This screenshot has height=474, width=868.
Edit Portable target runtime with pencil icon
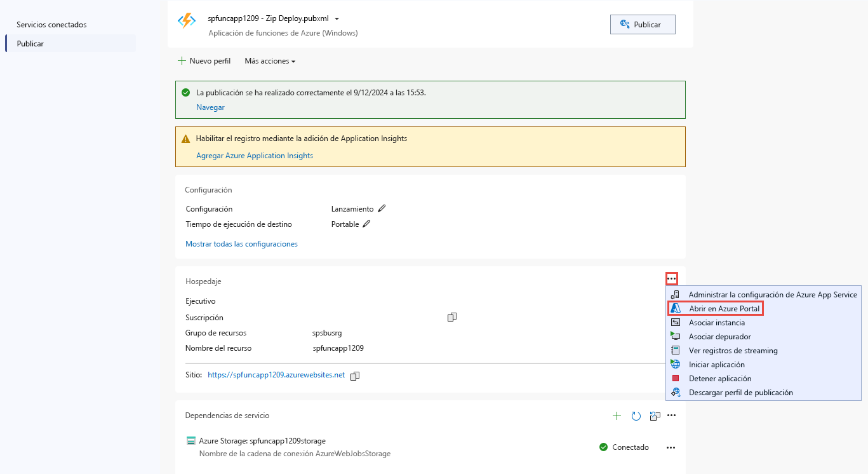[x=366, y=224]
